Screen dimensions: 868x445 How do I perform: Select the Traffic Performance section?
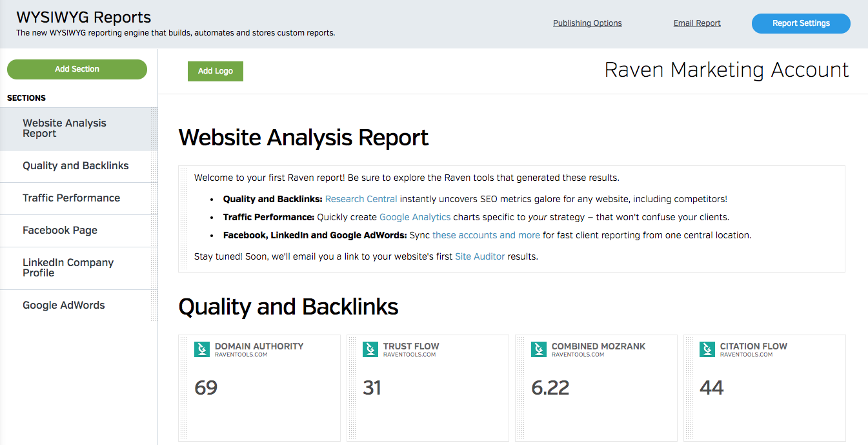[71, 198]
